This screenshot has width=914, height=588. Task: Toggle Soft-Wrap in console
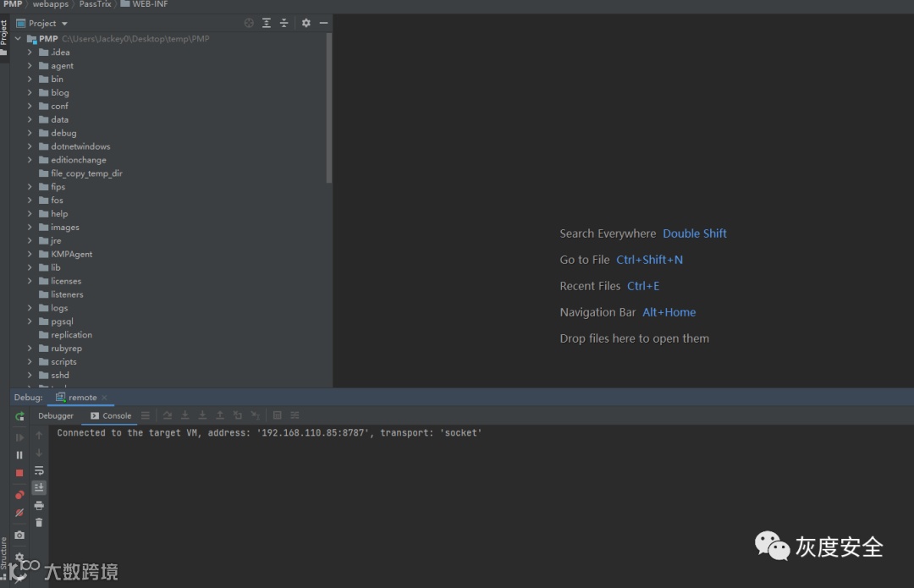click(39, 470)
